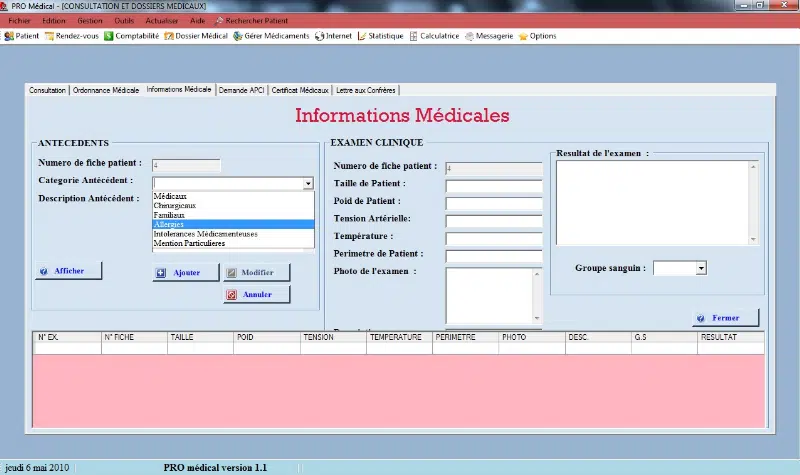Click scroll-down arrow of Photo box
Viewport: 800px width, 475px height.
click(x=537, y=318)
